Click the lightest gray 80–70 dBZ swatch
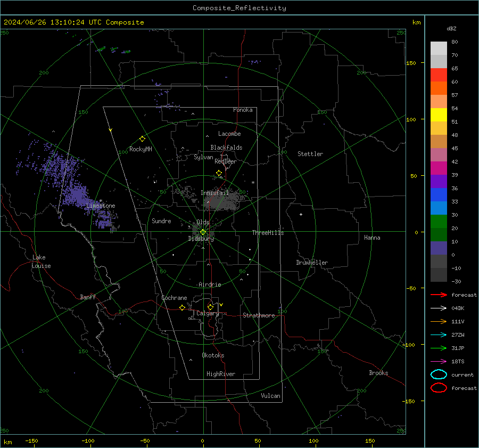Viewport: 479px width, 448px height. point(439,48)
